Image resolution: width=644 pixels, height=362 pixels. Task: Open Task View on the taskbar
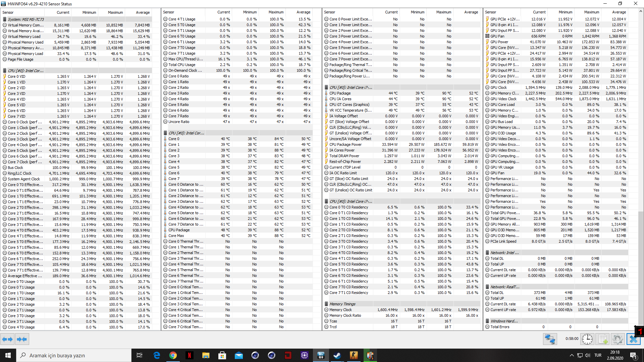pos(140,355)
